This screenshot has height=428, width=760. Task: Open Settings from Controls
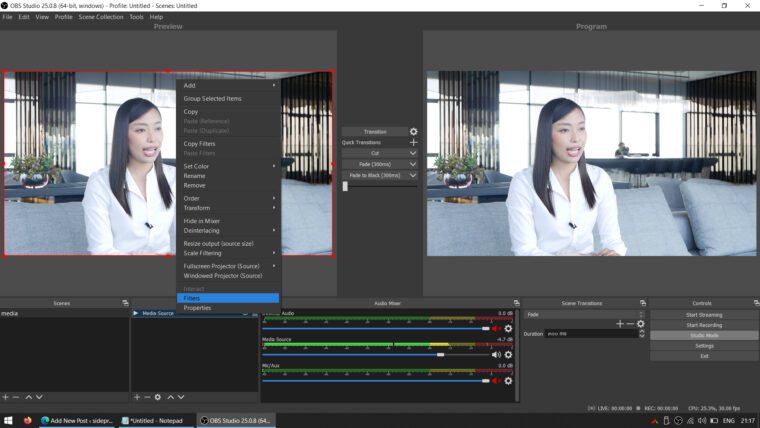click(x=704, y=346)
